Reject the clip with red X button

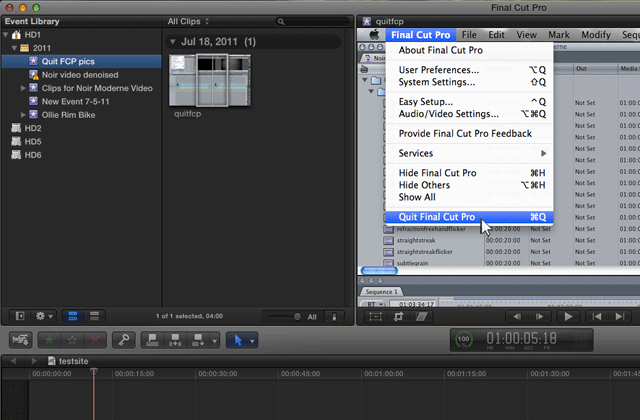95,340
